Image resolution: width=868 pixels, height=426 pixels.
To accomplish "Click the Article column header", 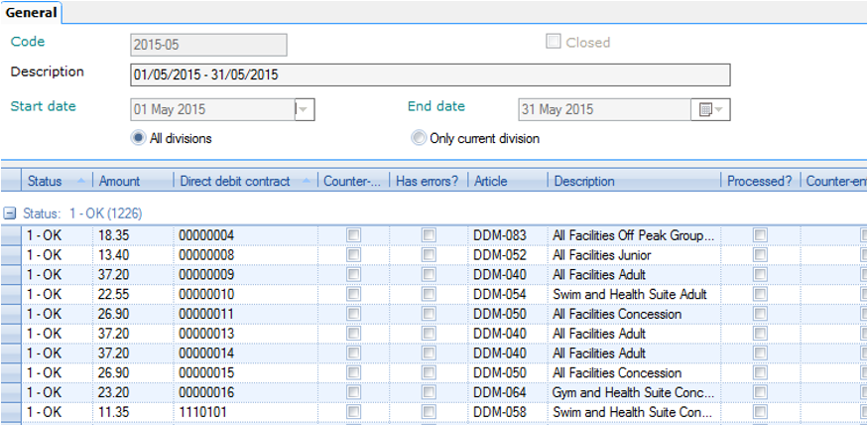I will [x=491, y=181].
